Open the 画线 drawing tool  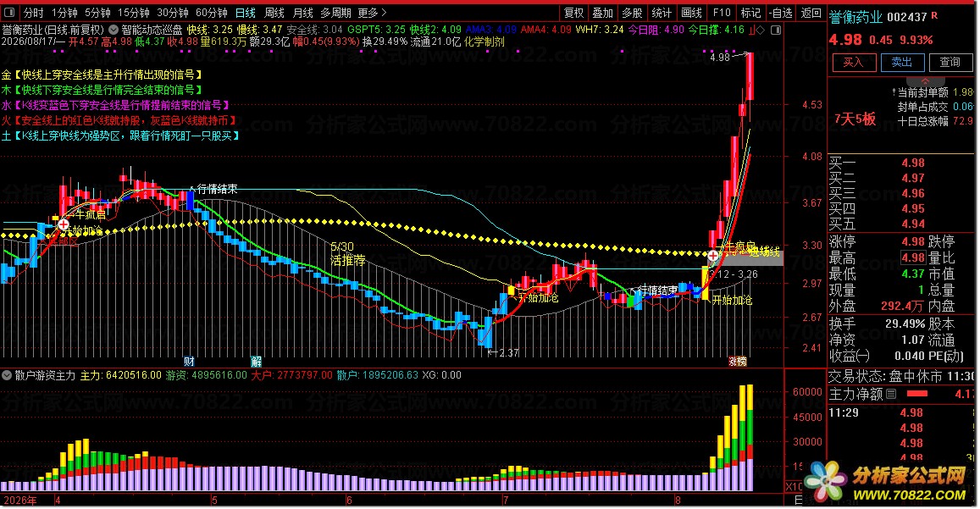pyautogui.click(x=691, y=13)
